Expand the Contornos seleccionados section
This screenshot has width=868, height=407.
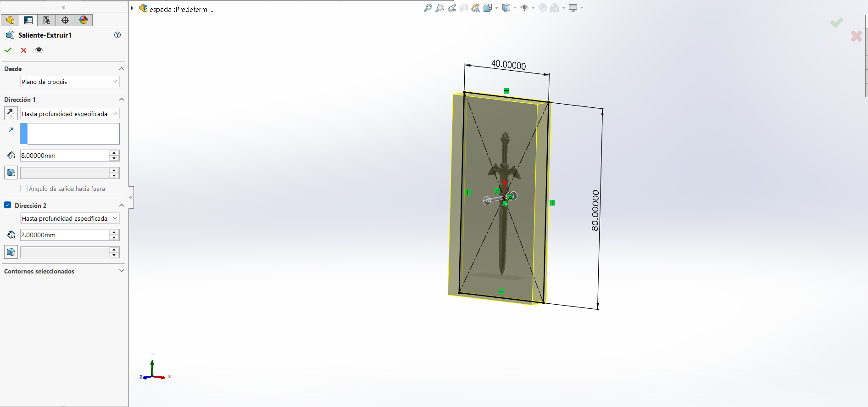point(122,271)
